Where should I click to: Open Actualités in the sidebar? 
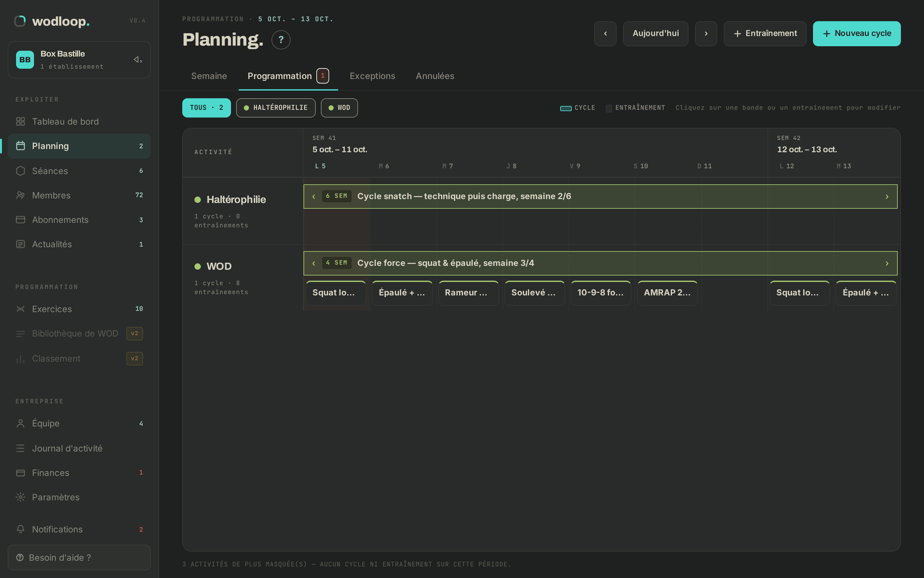79,244
